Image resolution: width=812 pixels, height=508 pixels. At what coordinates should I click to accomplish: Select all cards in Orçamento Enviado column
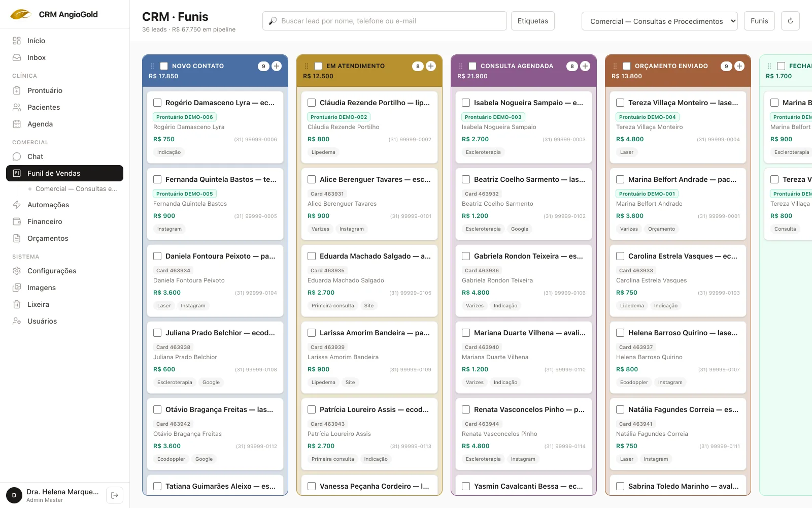[x=627, y=66]
